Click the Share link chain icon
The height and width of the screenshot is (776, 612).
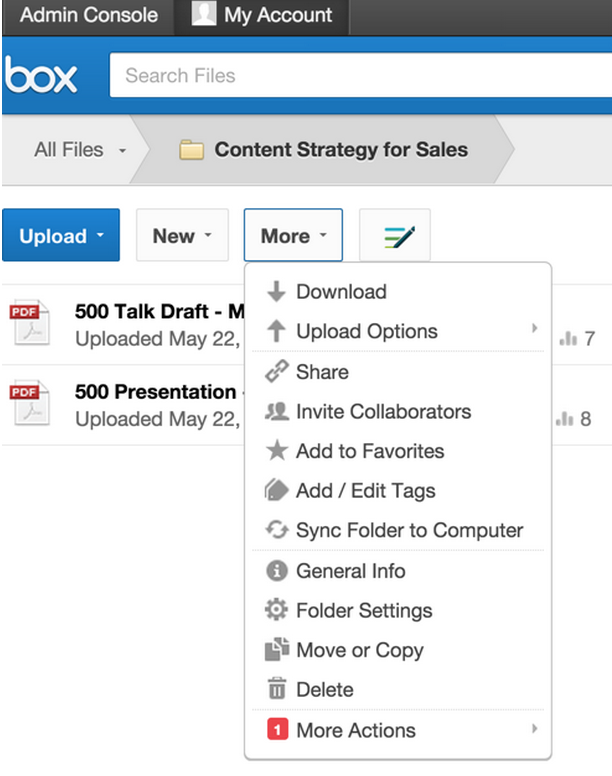pyautogui.click(x=277, y=372)
